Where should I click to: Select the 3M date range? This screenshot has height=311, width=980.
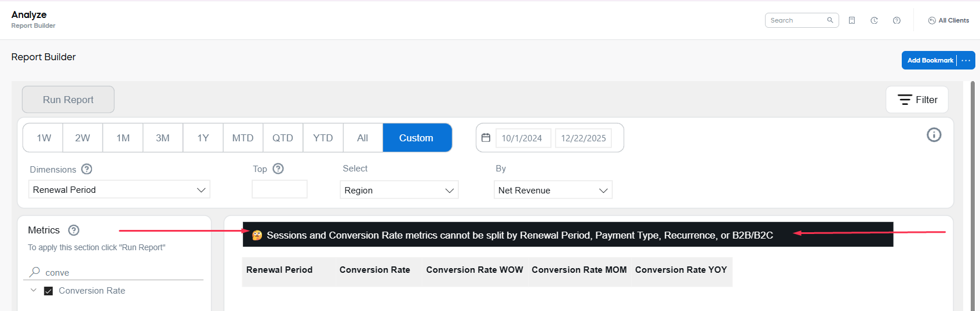[x=163, y=138]
